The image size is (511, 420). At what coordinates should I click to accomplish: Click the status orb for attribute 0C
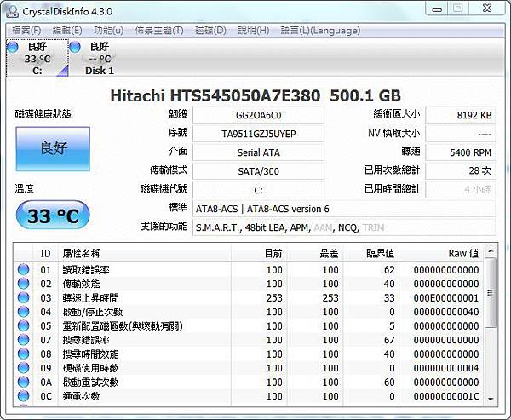click(x=23, y=396)
